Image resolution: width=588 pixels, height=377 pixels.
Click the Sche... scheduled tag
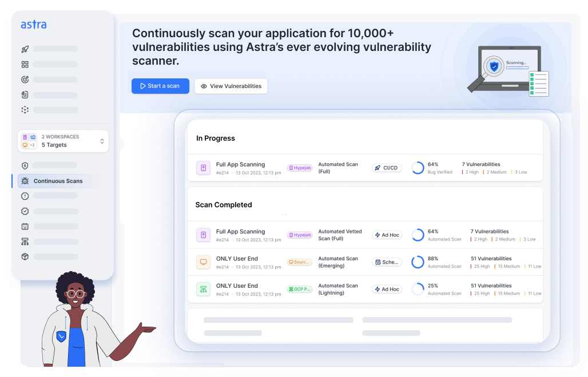387,262
